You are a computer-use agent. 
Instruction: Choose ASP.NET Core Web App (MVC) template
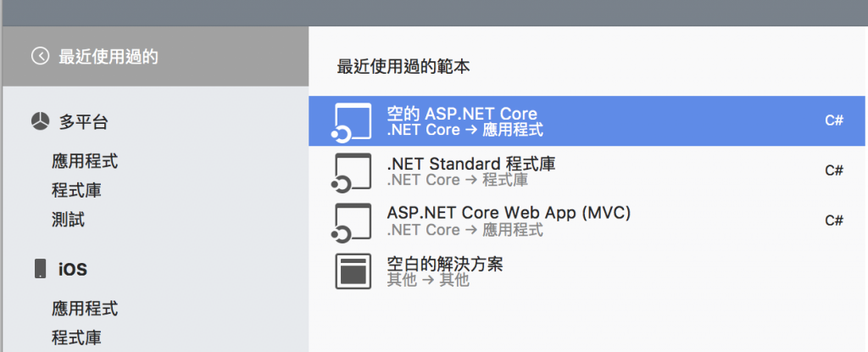coord(588,221)
